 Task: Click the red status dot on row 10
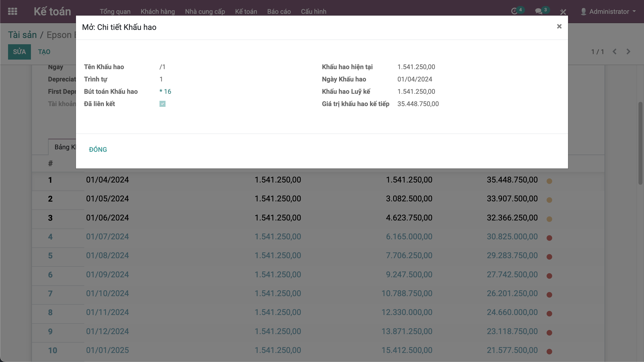(549, 351)
